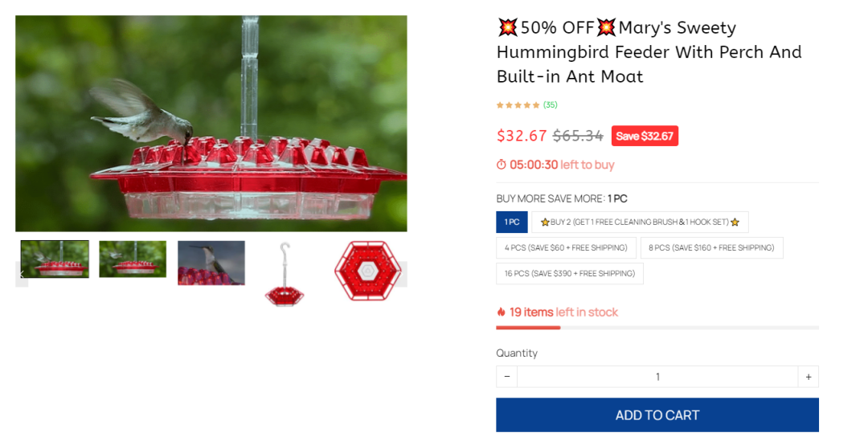
Task: Choose Buy 2 with free cleaning brush option
Action: 640,223
